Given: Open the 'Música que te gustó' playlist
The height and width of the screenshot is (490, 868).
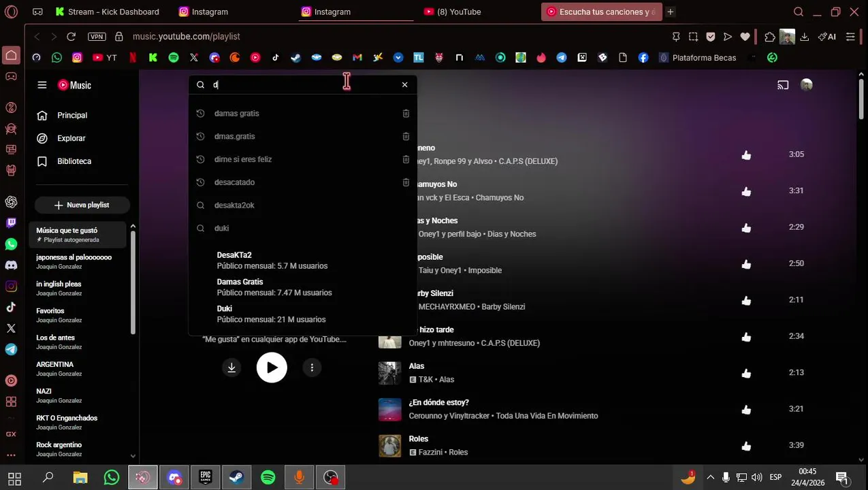Looking at the screenshot, I should tap(78, 235).
